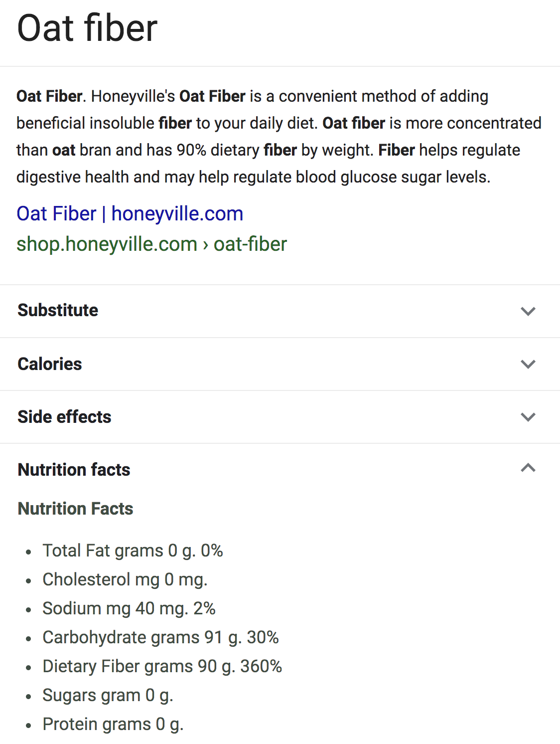560x744 pixels.
Task: Open the Oat Fiber | honeyville.com link
Action: [130, 213]
